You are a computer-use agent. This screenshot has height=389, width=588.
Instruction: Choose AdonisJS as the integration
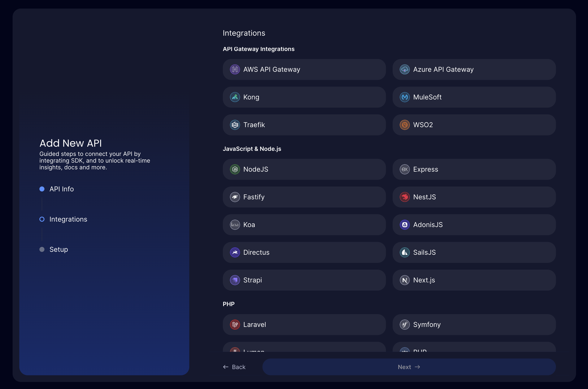click(x=474, y=225)
